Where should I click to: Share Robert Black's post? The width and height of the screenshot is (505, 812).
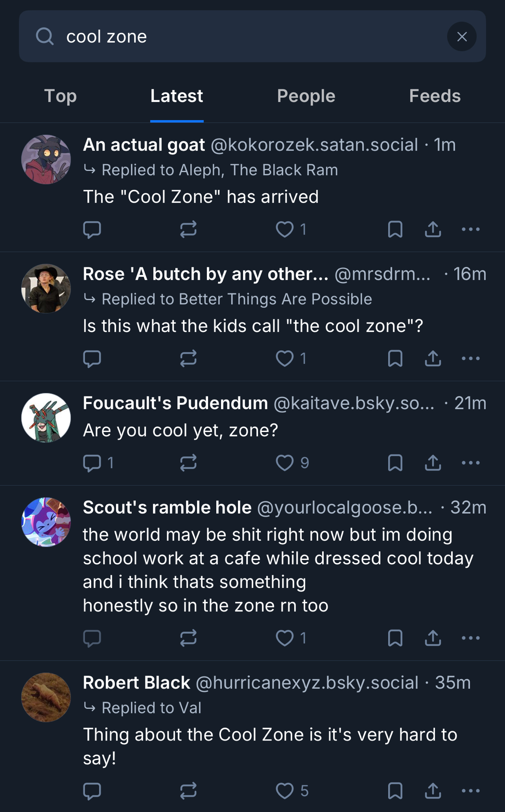[433, 791]
